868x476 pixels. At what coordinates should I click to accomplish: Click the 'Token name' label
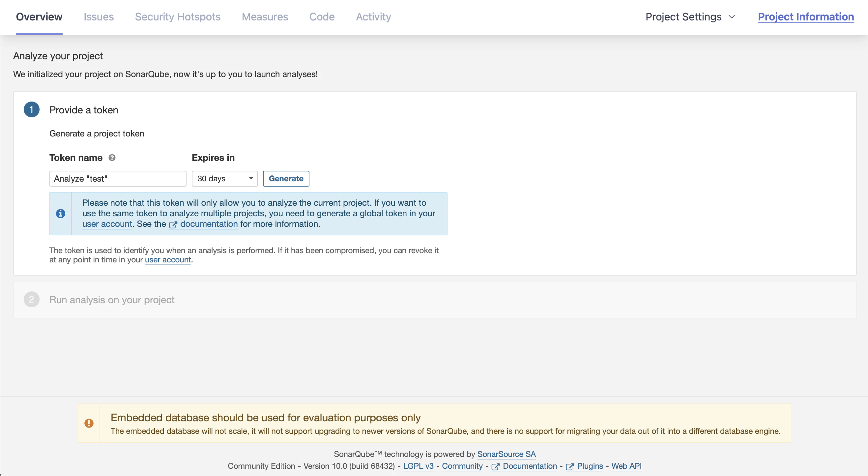[76, 158]
